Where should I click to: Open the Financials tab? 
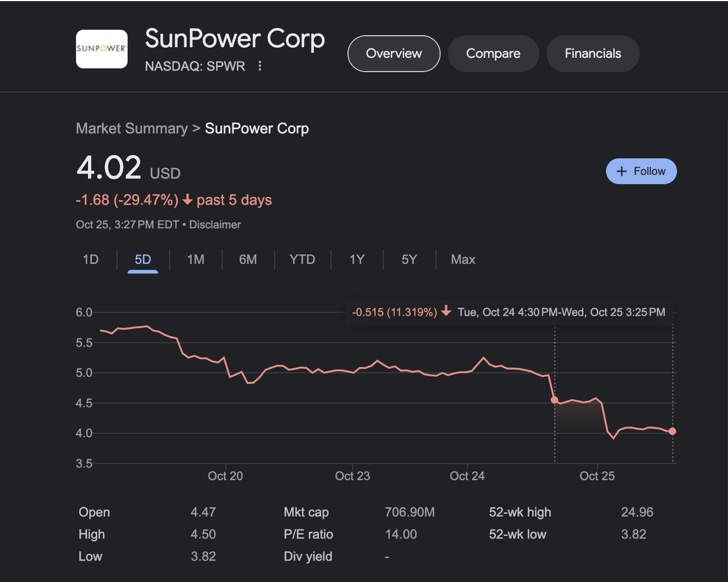(x=592, y=53)
